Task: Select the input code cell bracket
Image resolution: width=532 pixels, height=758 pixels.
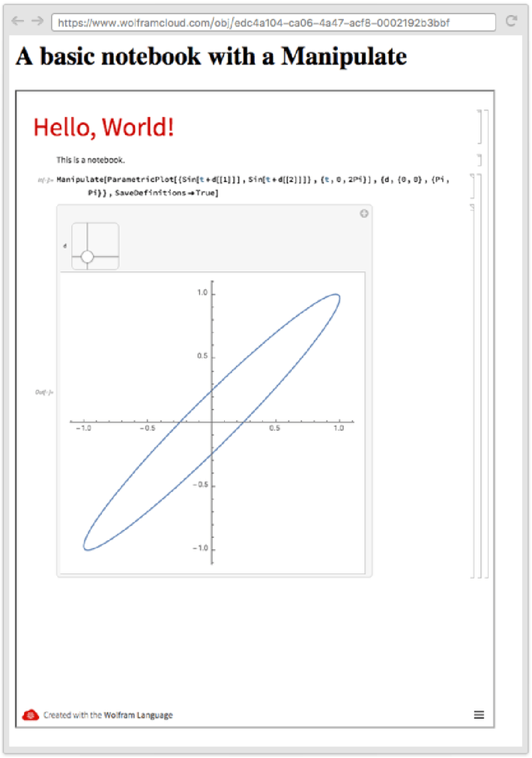Action: tap(474, 186)
